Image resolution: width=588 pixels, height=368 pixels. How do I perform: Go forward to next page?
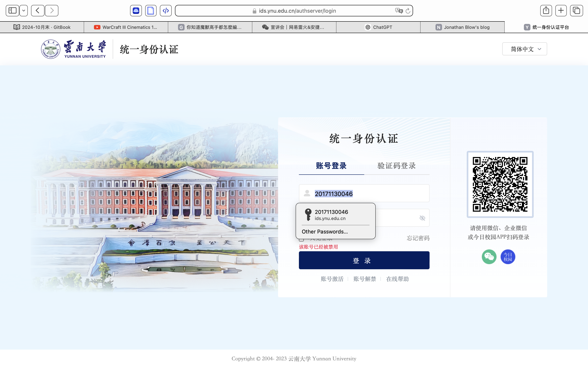point(52,10)
